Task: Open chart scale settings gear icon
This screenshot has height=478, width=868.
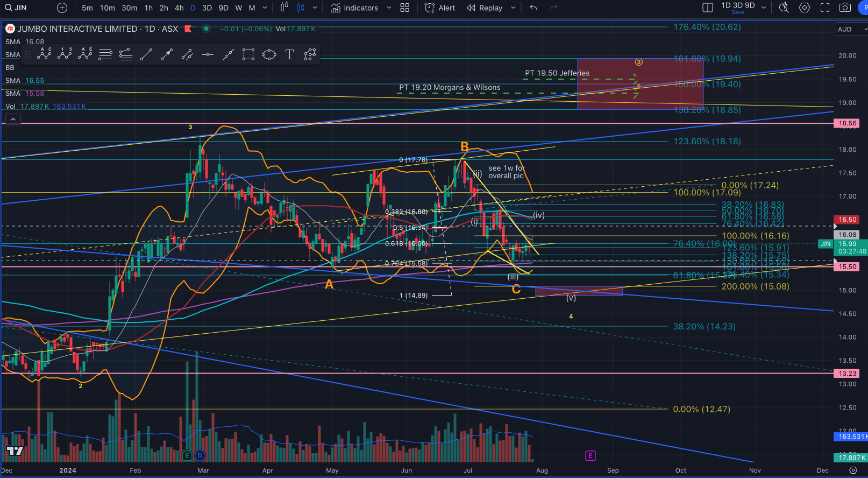Action: click(853, 470)
